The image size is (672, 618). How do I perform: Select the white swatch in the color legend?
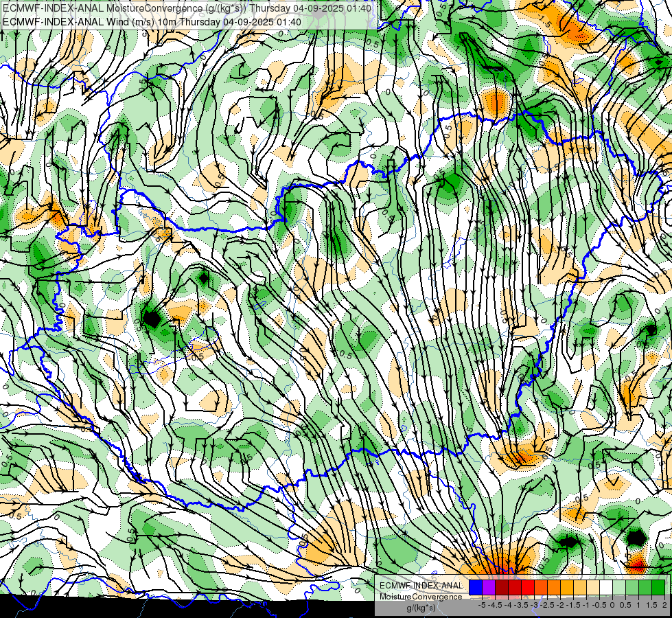(x=606, y=588)
